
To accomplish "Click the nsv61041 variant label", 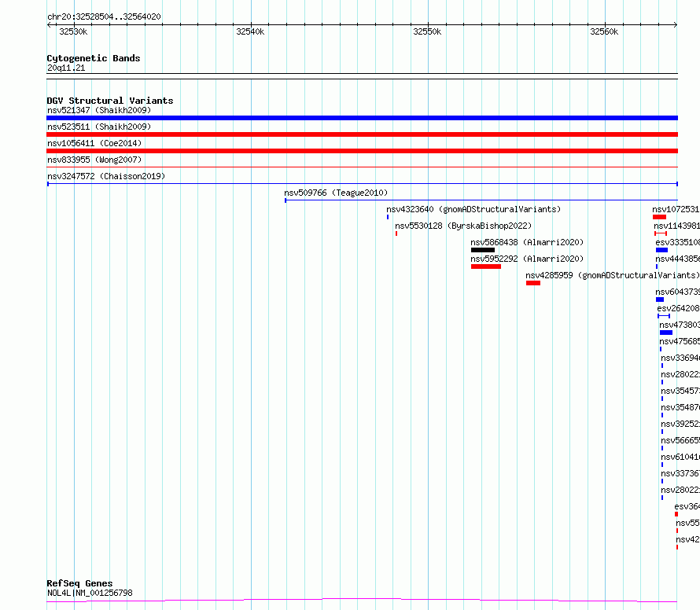I will point(680,457).
